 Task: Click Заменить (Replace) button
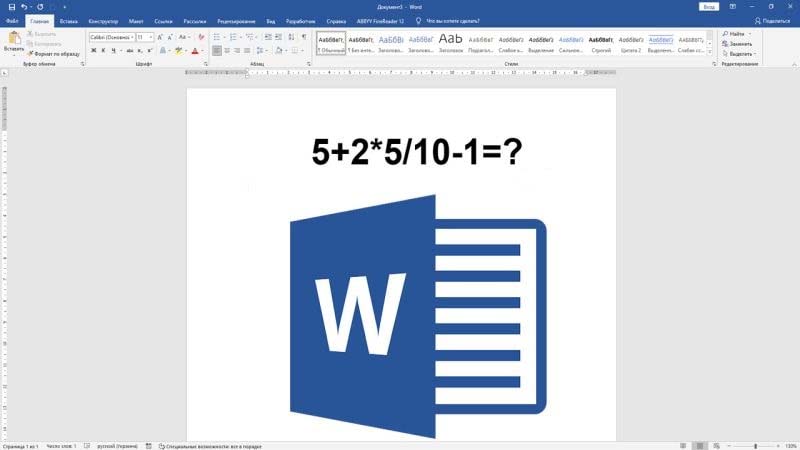coord(737,44)
